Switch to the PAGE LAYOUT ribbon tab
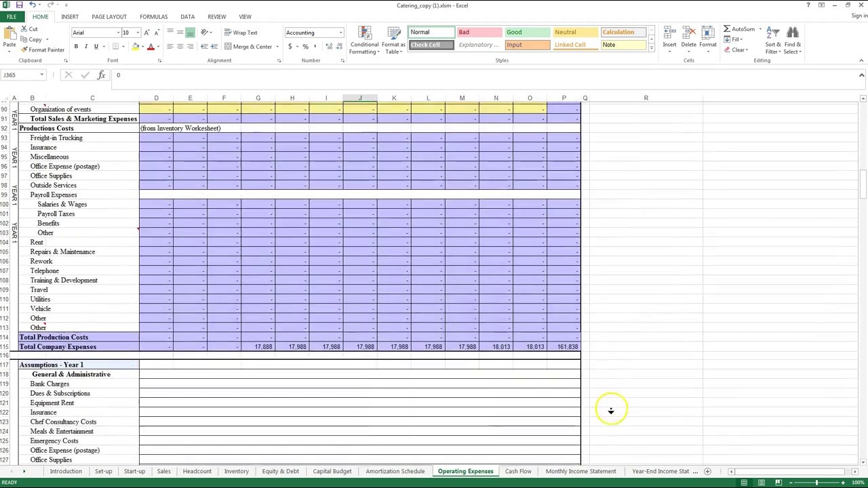Screen dimensions: 868x488 tap(109, 16)
